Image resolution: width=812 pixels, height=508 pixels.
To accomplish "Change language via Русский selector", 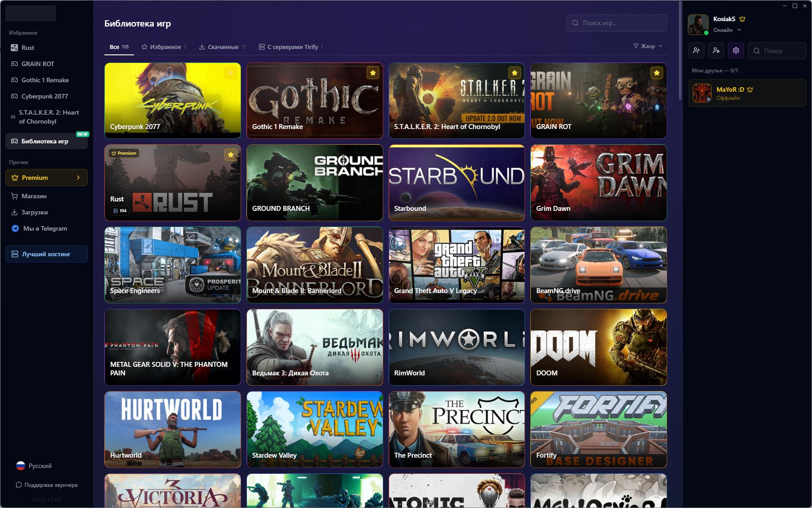I will pyautogui.click(x=34, y=466).
